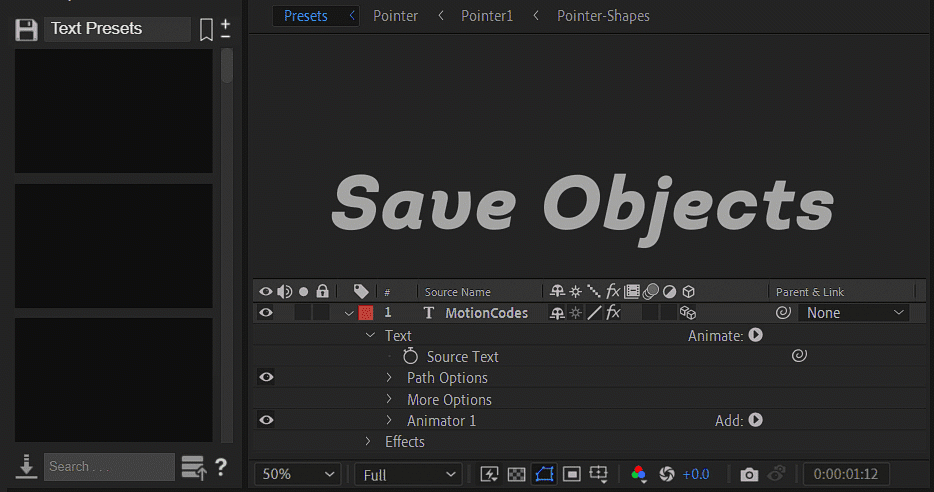Click the 3D layer cube header icon
Screen dimensions: 934x492
coord(689,291)
